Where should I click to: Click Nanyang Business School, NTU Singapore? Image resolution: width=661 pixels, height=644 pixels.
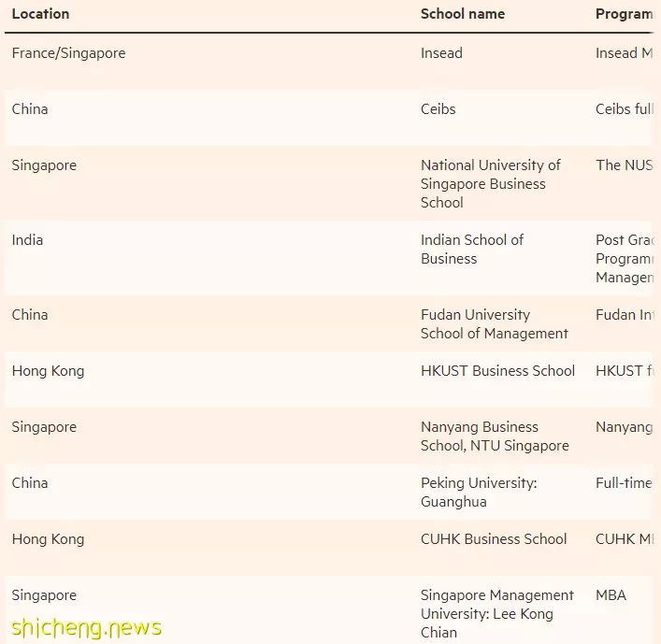(x=495, y=436)
